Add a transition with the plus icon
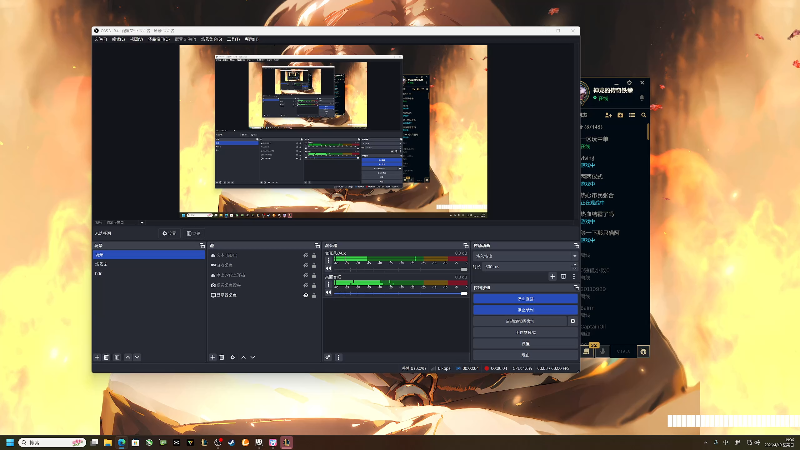 (x=553, y=277)
